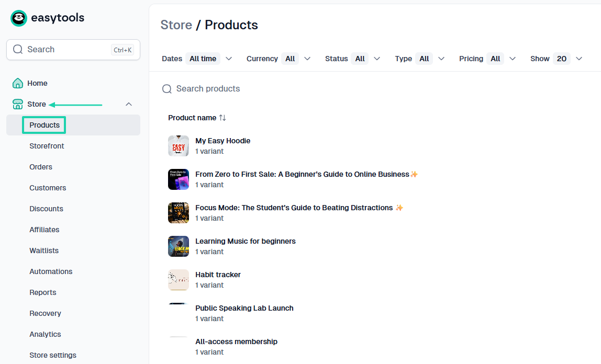Click '1 variant' under All-access membership

pos(209,352)
